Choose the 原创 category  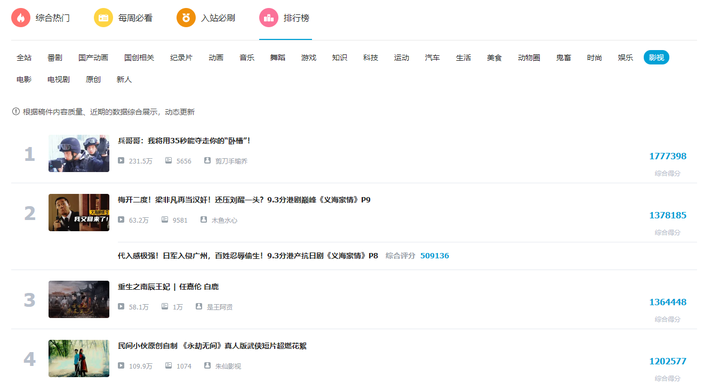tap(93, 79)
